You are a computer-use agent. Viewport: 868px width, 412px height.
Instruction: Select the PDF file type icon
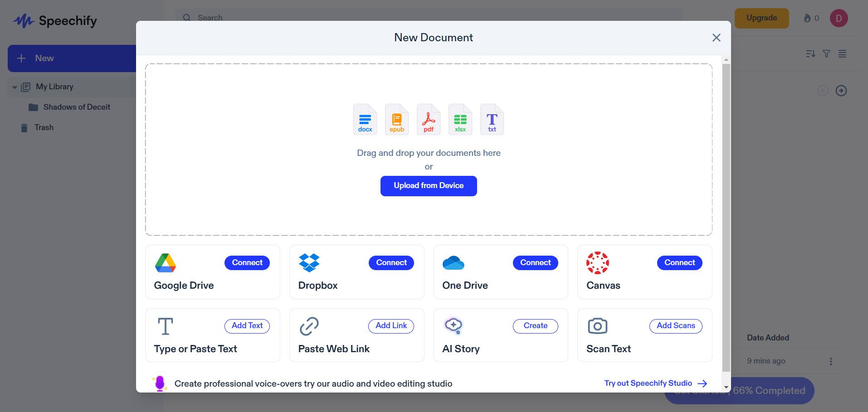pos(428,119)
